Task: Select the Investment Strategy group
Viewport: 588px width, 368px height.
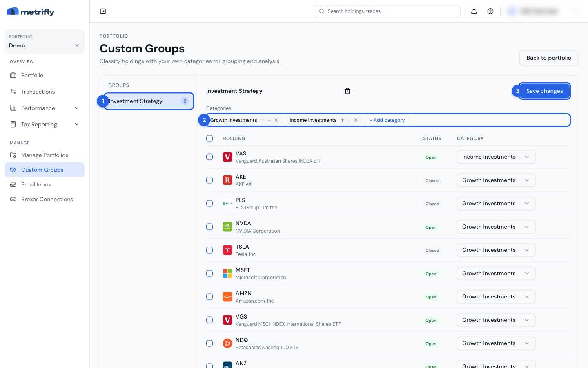Action: (149, 101)
